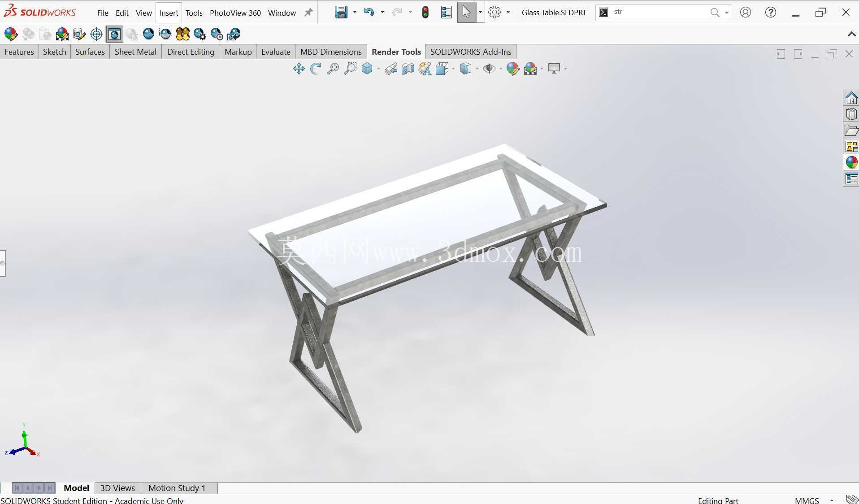Switch to the SOLIDWORKS Add-Ins tab
The height and width of the screenshot is (504, 859).
tap(471, 52)
